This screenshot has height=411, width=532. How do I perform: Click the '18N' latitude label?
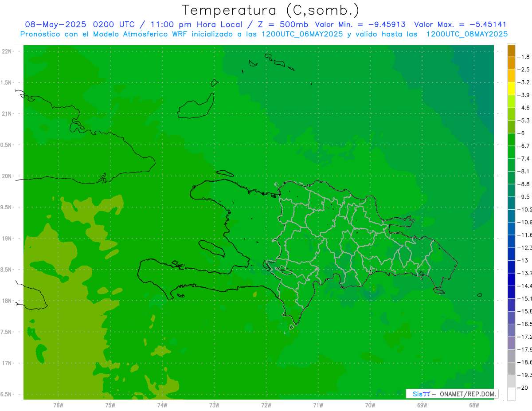8,301
